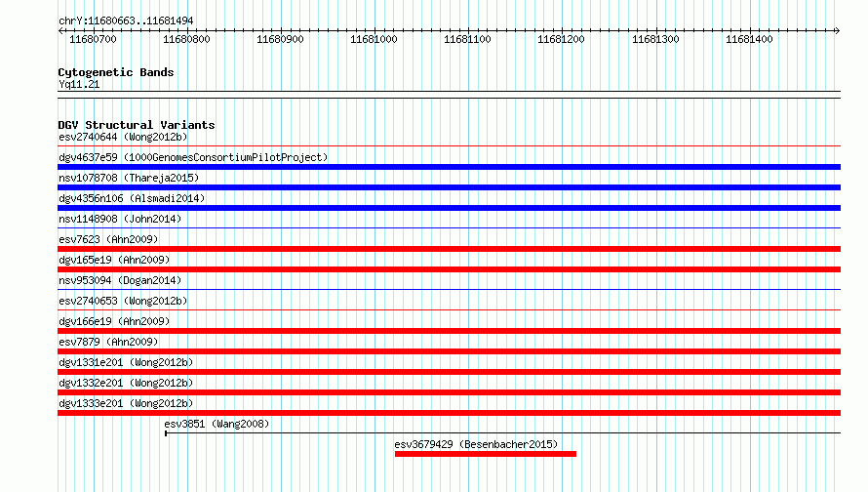Click the red bar under esv7879
Screen dimensions: 868x492
(449, 351)
